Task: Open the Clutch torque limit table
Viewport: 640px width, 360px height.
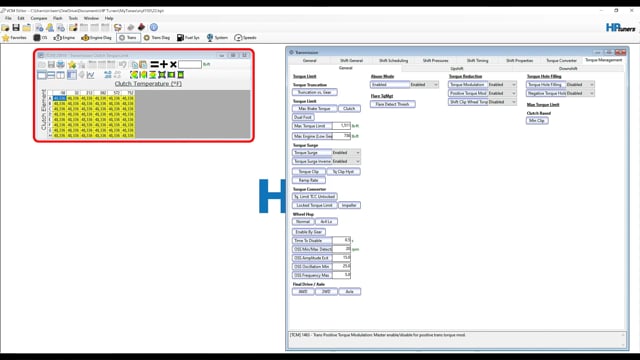Action: (349, 109)
